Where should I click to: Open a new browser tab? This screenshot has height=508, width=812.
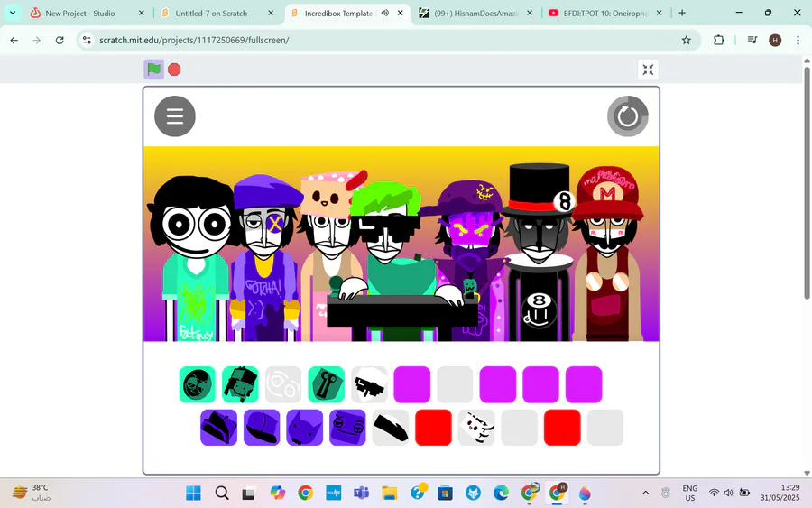click(682, 13)
